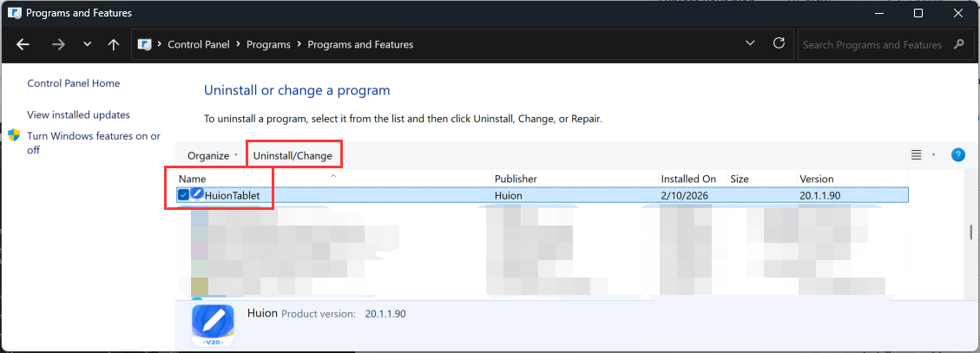This screenshot has height=353, width=980.
Task: Open the Recent locations dropdown chevron
Action: [x=88, y=44]
